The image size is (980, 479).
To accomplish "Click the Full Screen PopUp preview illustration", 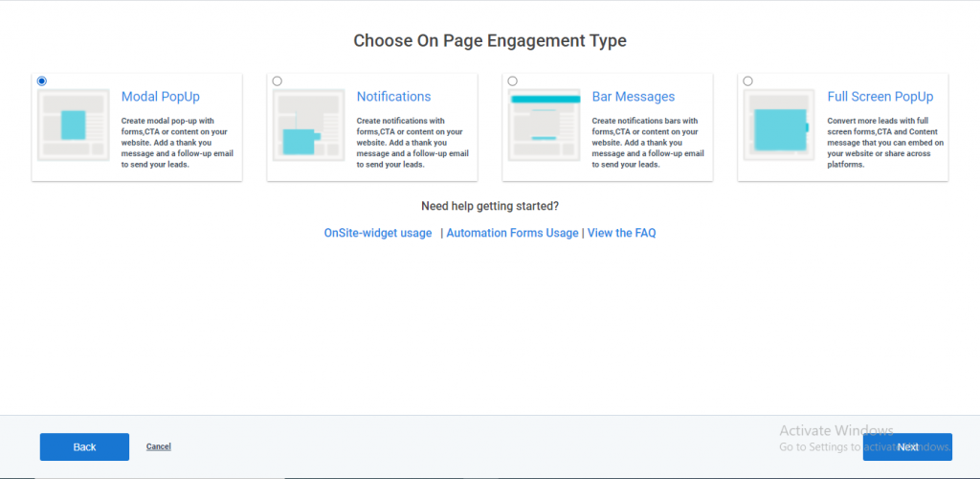I will tap(779, 125).
